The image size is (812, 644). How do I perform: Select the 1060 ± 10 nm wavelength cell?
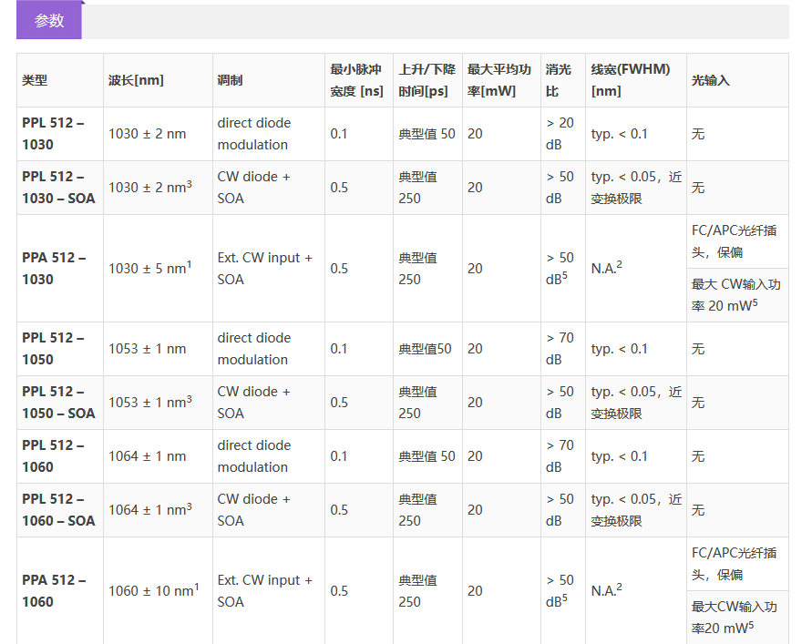click(153, 591)
